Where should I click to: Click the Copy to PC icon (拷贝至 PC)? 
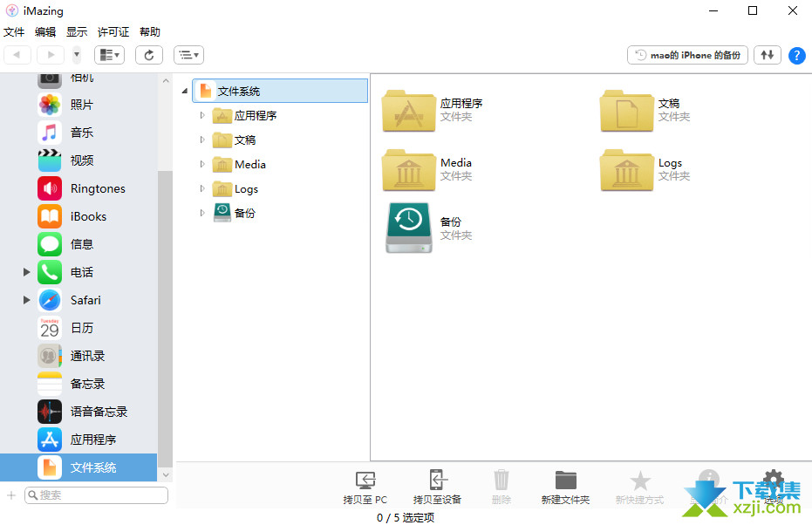[x=365, y=481]
